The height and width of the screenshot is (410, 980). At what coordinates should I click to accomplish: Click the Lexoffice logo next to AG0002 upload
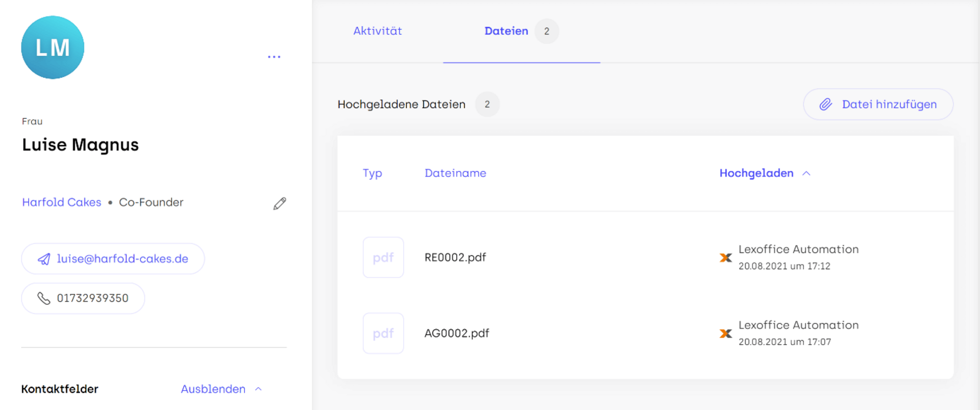(x=725, y=334)
